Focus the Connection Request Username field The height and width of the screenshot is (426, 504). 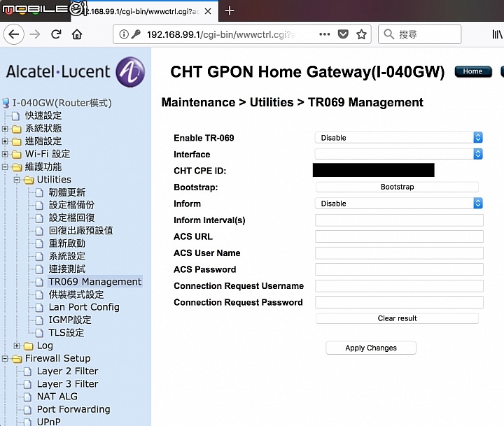tap(399, 286)
